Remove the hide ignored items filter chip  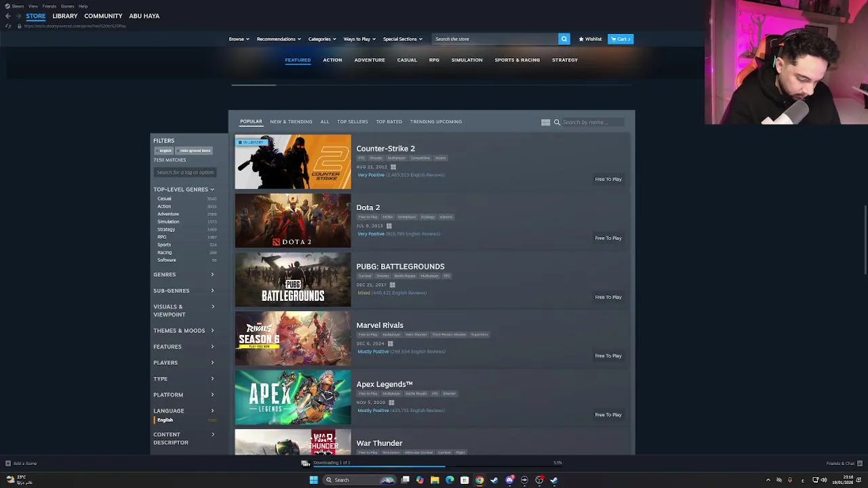(x=194, y=150)
